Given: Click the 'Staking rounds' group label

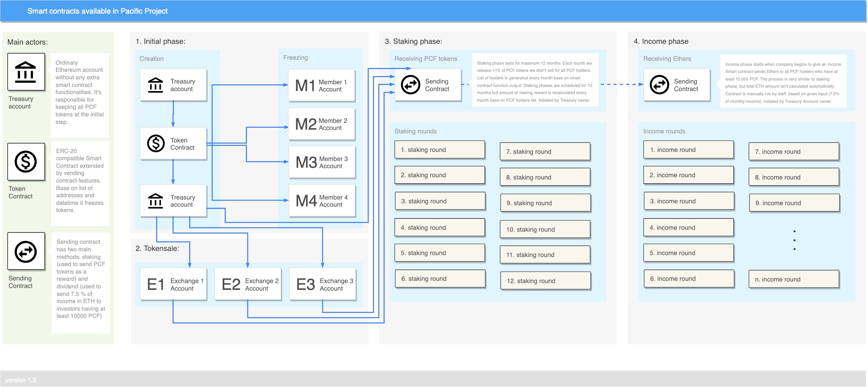Looking at the screenshot, I should 415,131.
